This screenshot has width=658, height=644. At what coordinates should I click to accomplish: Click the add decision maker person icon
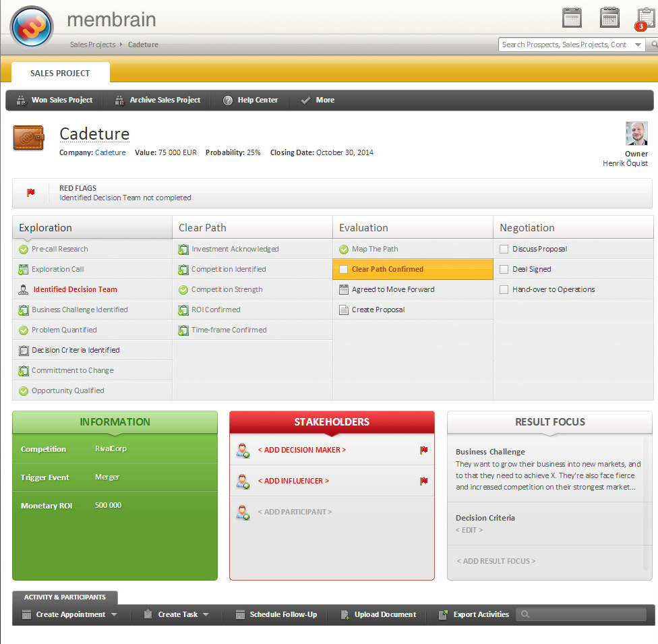(x=243, y=450)
